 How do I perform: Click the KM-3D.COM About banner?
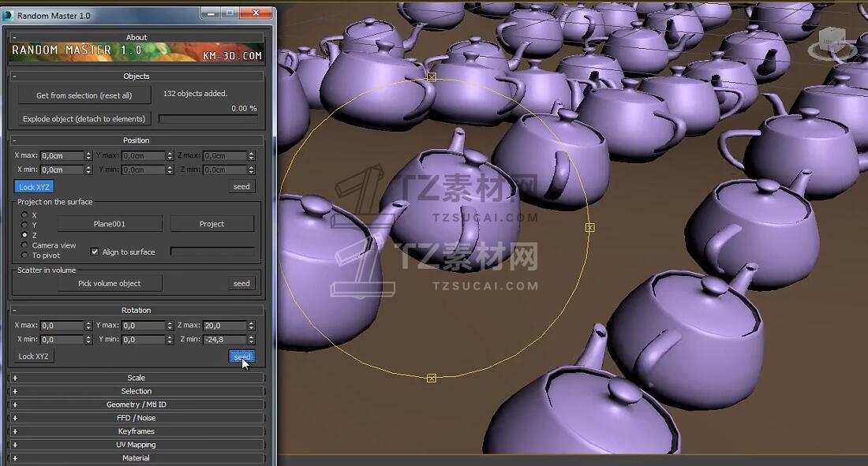[137, 52]
